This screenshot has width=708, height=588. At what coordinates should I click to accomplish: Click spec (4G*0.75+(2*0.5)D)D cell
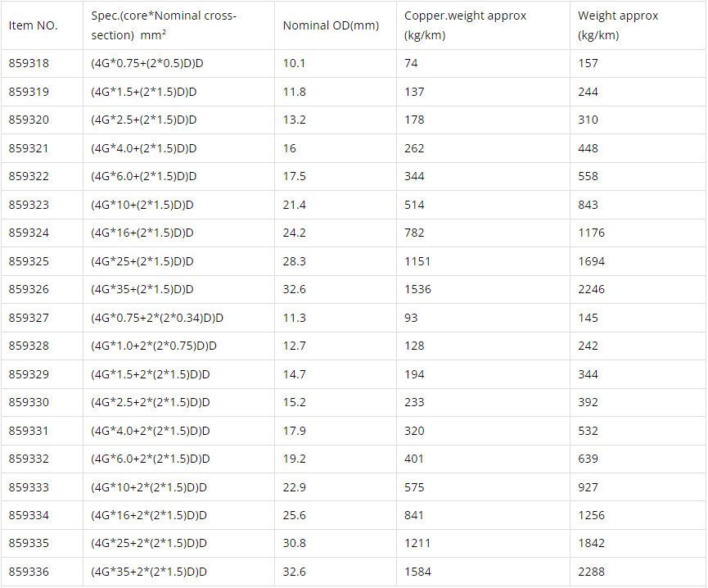click(x=143, y=63)
